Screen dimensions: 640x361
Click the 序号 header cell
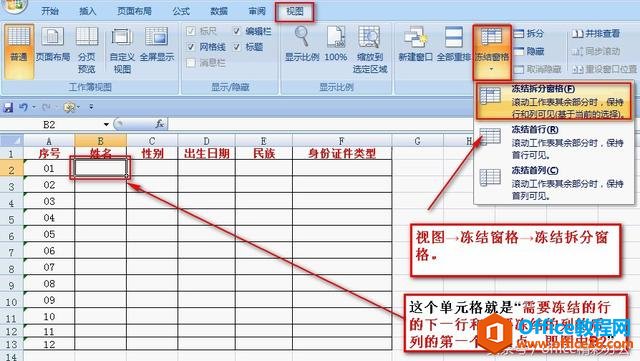point(49,154)
